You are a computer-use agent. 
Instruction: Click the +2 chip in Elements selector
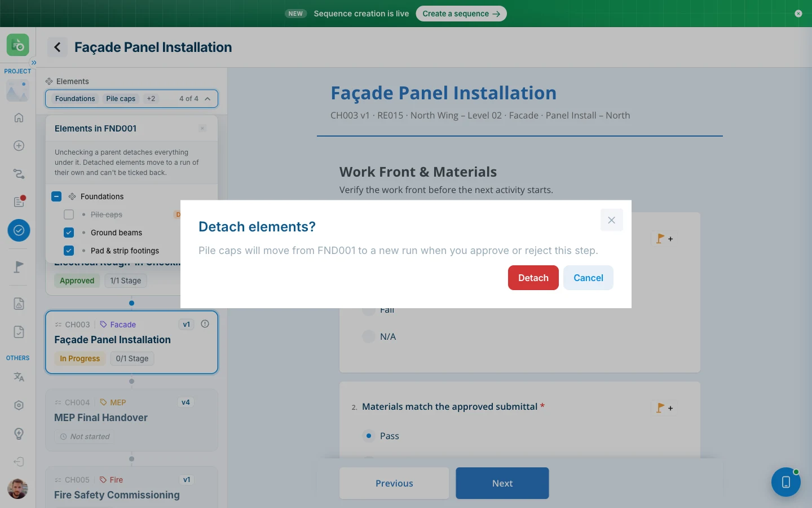pyautogui.click(x=151, y=99)
